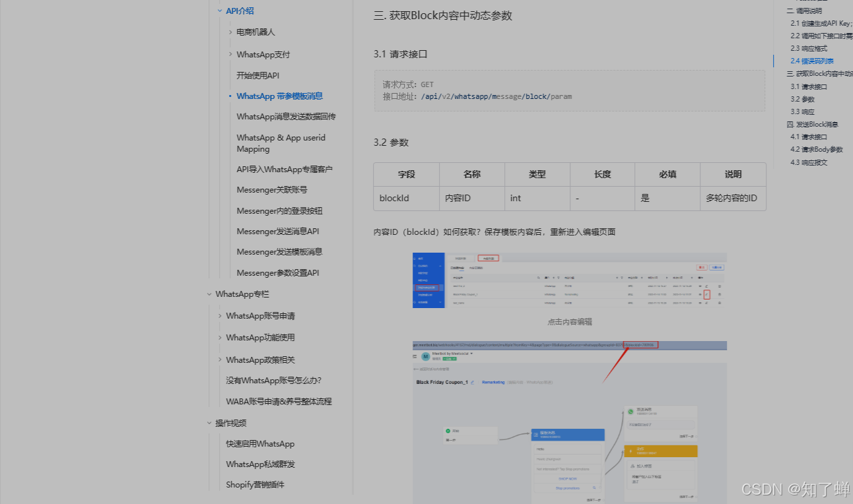Image resolution: width=853 pixels, height=504 pixels.
Task: Jump to 4.2 请求Body参数 outline entry
Action: click(817, 149)
